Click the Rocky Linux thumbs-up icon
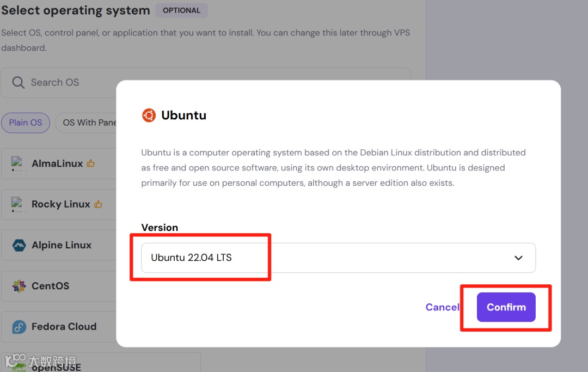The height and width of the screenshot is (372, 588). [98, 204]
